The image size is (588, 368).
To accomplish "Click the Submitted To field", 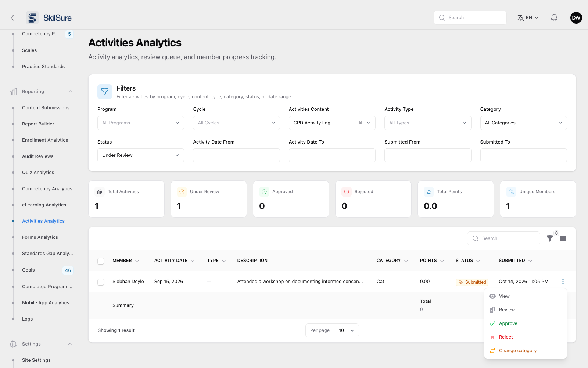I will [523, 155].
